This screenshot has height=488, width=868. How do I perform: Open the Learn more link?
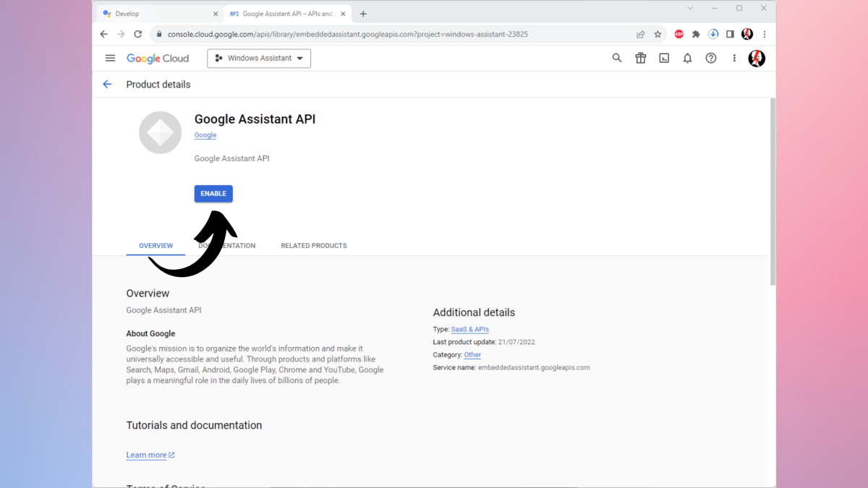click(150, 455)
